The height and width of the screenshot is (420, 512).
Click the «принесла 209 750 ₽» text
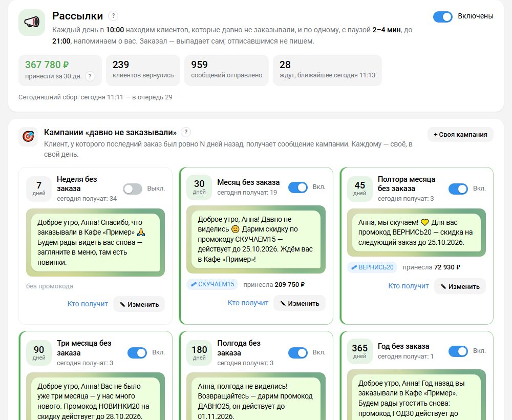[x=274, y=284]
